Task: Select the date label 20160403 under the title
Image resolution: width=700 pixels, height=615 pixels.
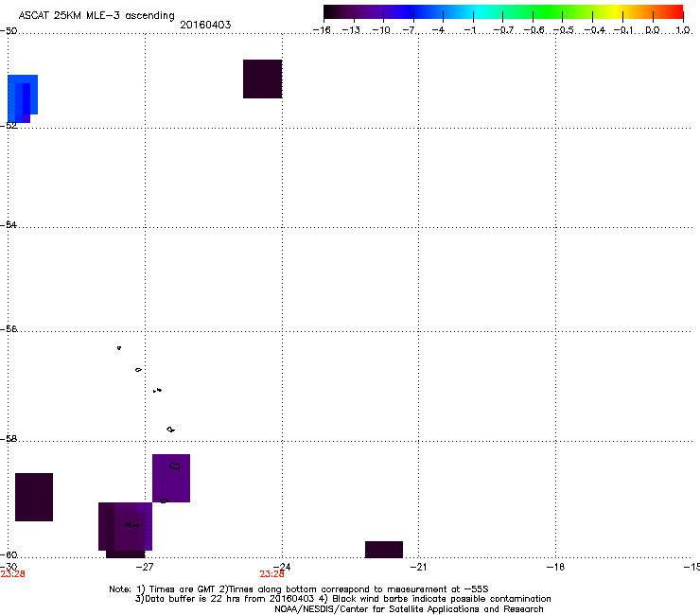Action: [x=205, y=25]
